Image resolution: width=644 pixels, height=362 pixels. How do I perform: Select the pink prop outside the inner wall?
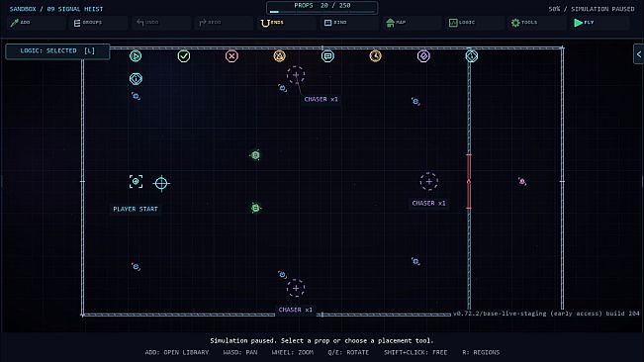(x=522, y=181)
